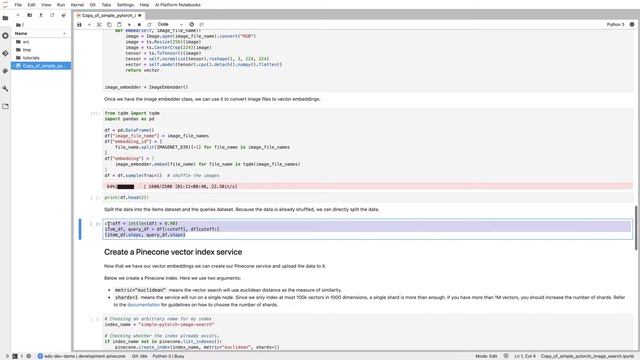
Task: Click the JupyterLab logo
Action: pyautogui.click(x=5, y=5)
